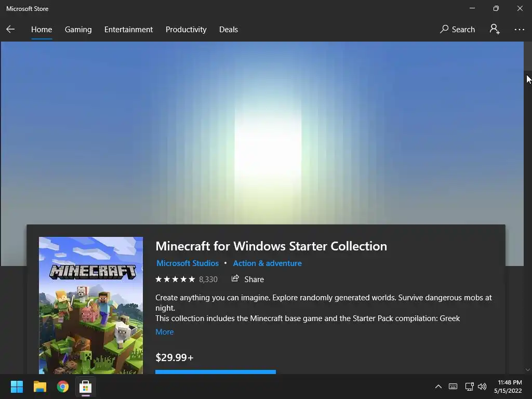This screenshot has width=532, height=399.
Task: Minimize the Microsoft Store window
Action: [x=472, y=8]
